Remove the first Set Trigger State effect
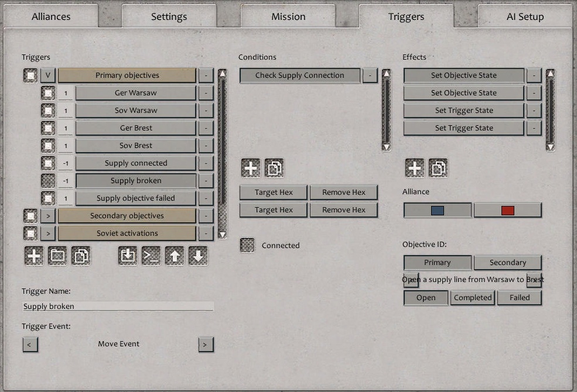The width and height of the screenshot is (577, 392). pyautogui.click(x=534, y=111)
